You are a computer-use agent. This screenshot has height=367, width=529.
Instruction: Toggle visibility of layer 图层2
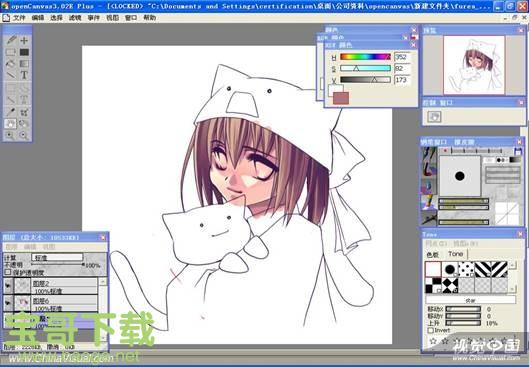click(x=8, y=286)
